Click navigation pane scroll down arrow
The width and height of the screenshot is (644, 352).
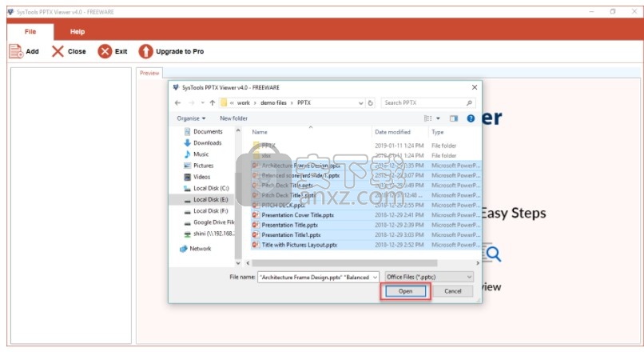(238, 262)
